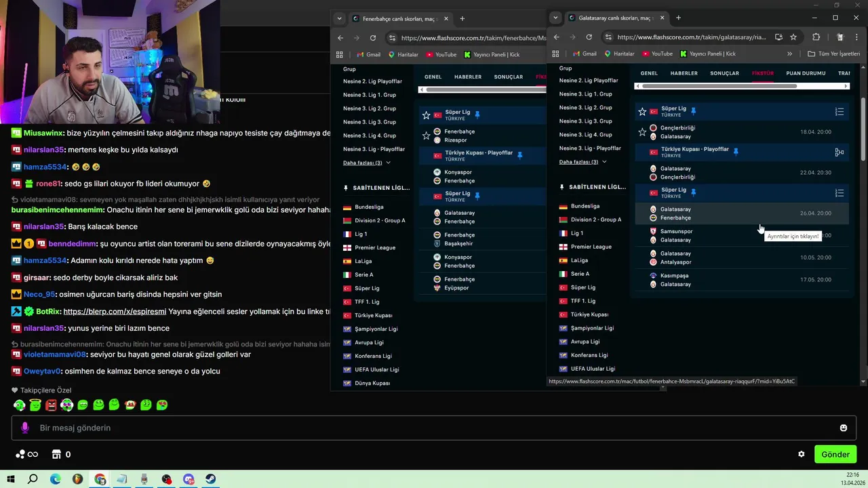Pin Süper Lig header above Galatasaray-Fenerbahçe match
868x488 pixels.
(x=693, y=192)
